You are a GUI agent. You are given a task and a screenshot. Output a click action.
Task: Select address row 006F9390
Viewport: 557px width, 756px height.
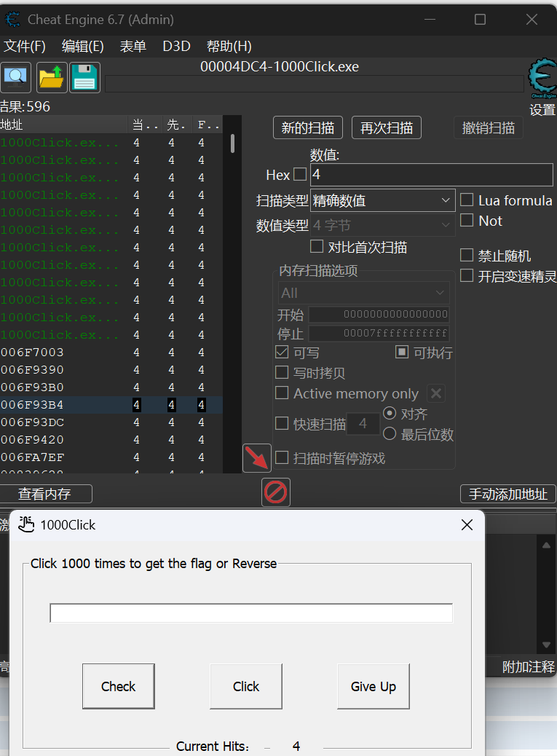click(111, 370)
